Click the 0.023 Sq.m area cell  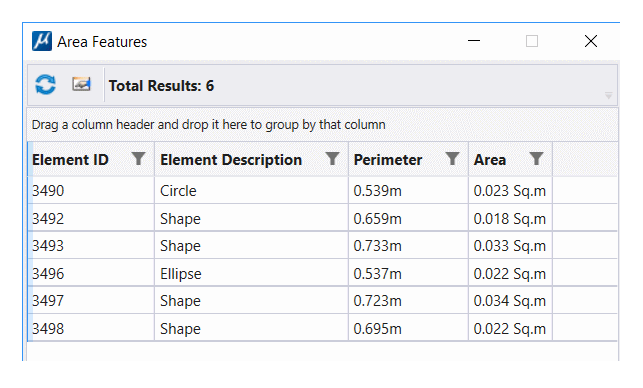[511, 190]
